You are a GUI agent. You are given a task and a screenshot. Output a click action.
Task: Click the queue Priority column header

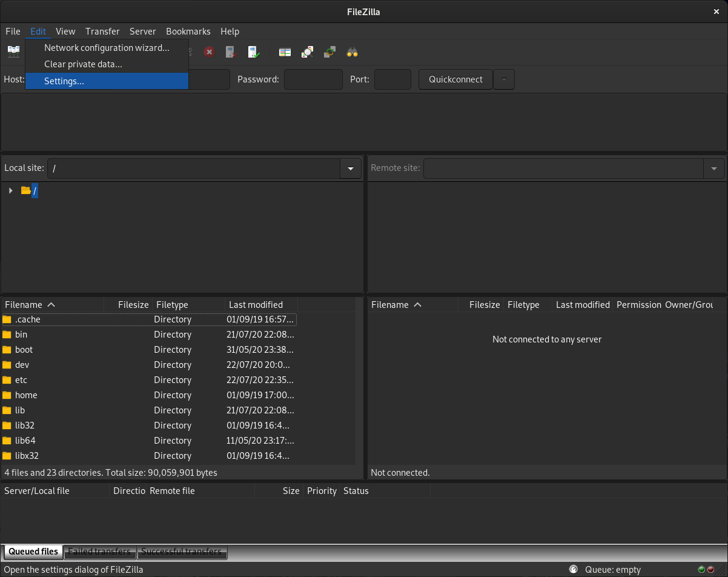click(x=322, y=491)
